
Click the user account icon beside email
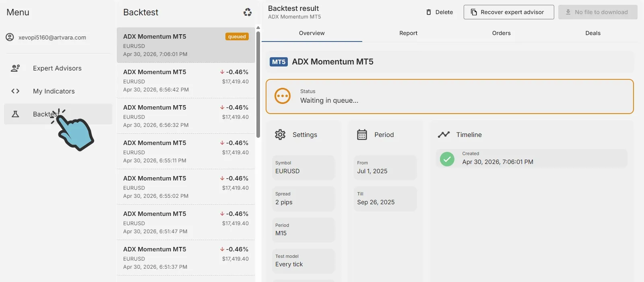[x=10, y=37]
